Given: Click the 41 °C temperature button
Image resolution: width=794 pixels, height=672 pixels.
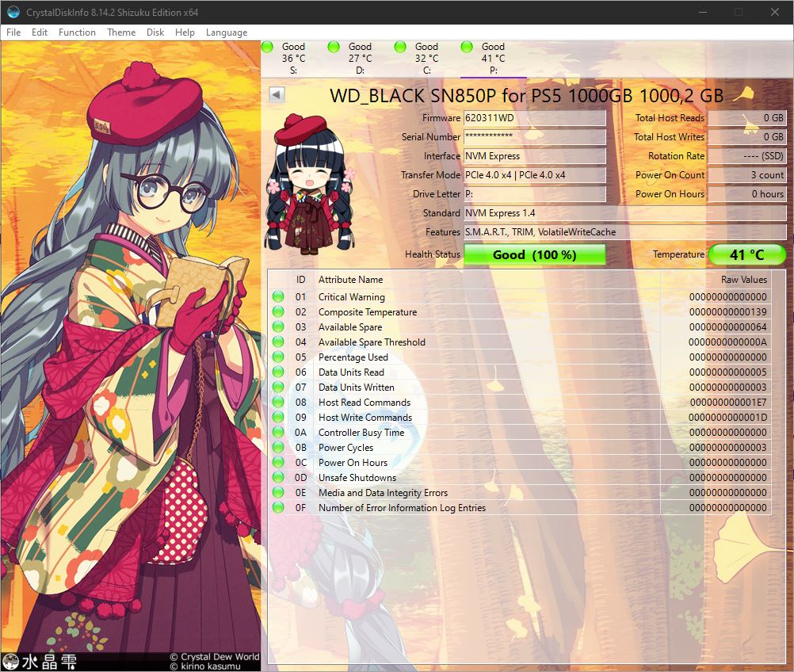Looking at the screenshot, I should click(747, 254).
